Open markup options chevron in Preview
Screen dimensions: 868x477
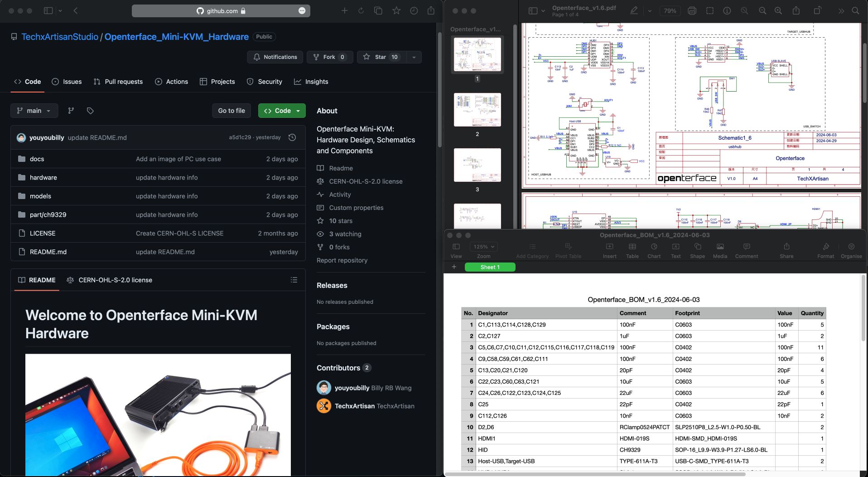pos(649,11)
